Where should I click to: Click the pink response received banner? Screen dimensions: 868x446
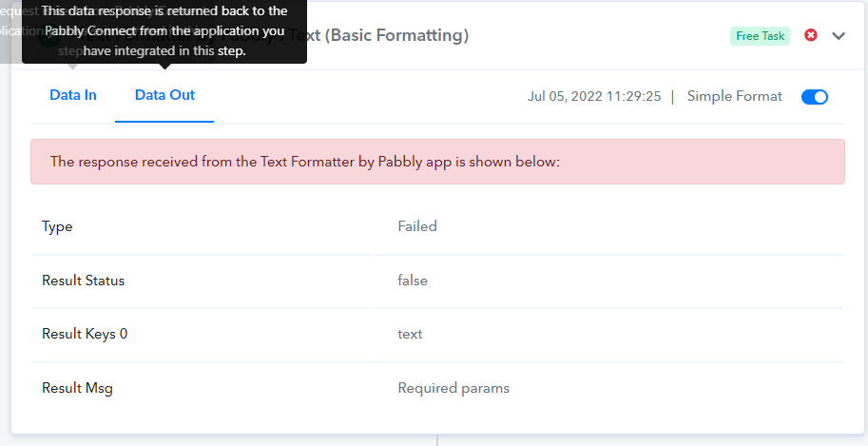coord(437,162)
